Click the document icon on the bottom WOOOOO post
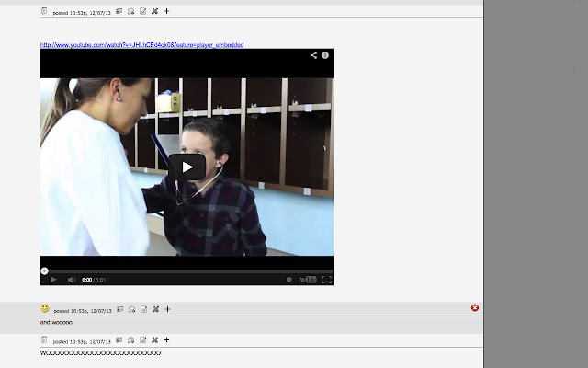The height and width of the screenshot is (368, 588). (44, 340)
